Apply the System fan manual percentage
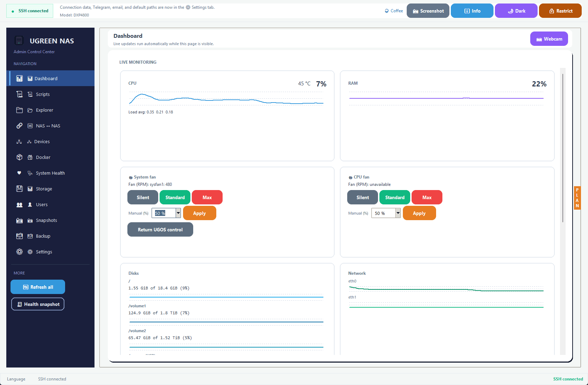 coord(199,213)
